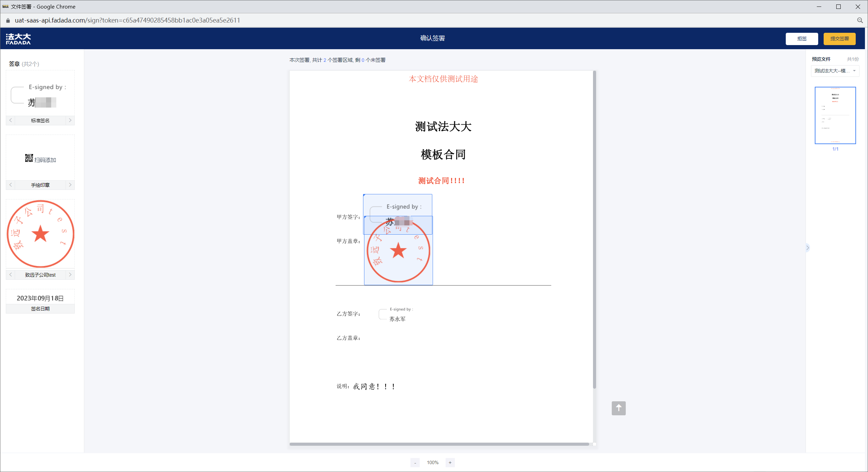Select the page 1/1 thumbnail
The image size is (868, 472).
click(x=835, y=115)
